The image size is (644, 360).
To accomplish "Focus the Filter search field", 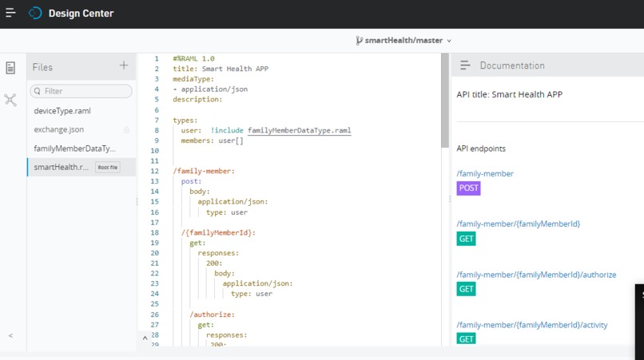I will point(81,91).
